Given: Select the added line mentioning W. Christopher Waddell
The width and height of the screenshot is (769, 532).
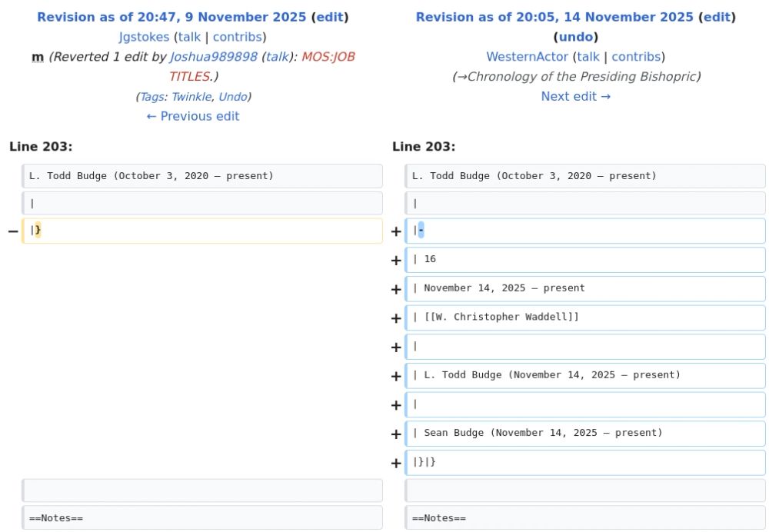Looking at the screenshot, I should [x=585, y=317].
